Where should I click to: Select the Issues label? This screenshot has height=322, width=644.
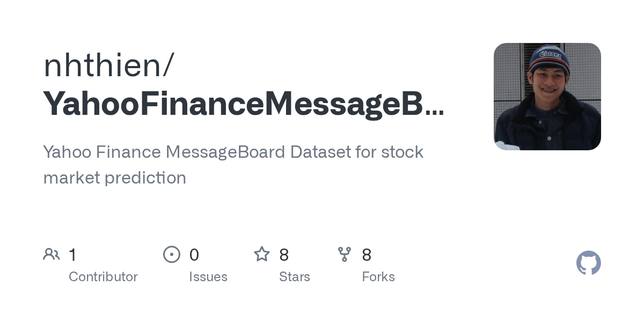tap(208, 277)
